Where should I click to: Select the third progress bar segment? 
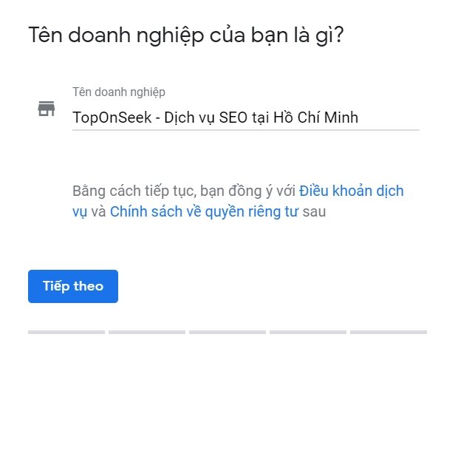pos(228,333)
